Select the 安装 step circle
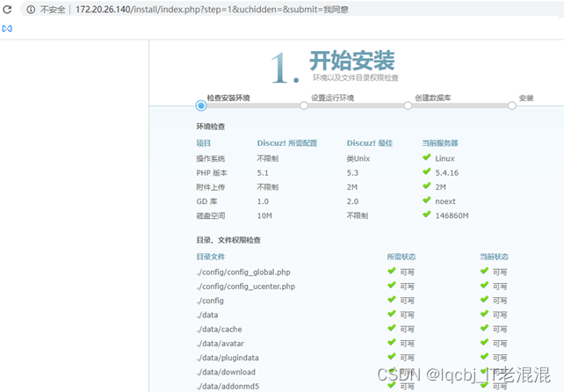Screen dimensions: 564x392 (x=512, y=105)
